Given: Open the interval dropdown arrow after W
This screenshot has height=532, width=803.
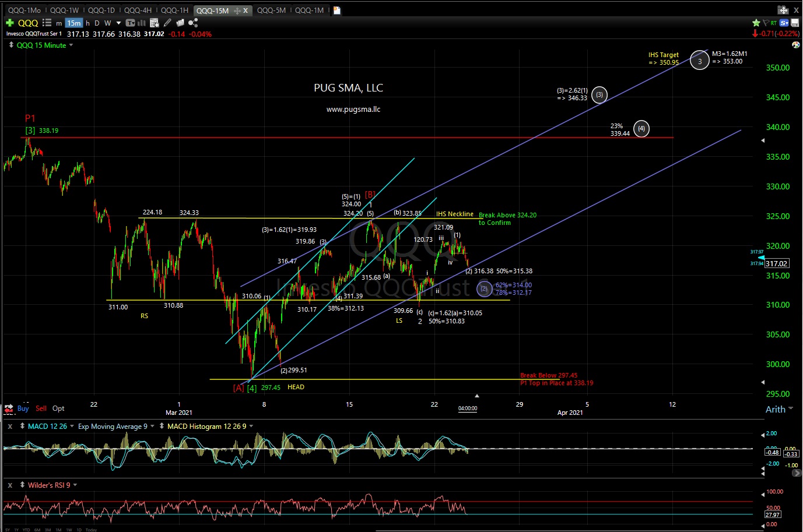Looking at the screenshot, I should tap(118, 23).
